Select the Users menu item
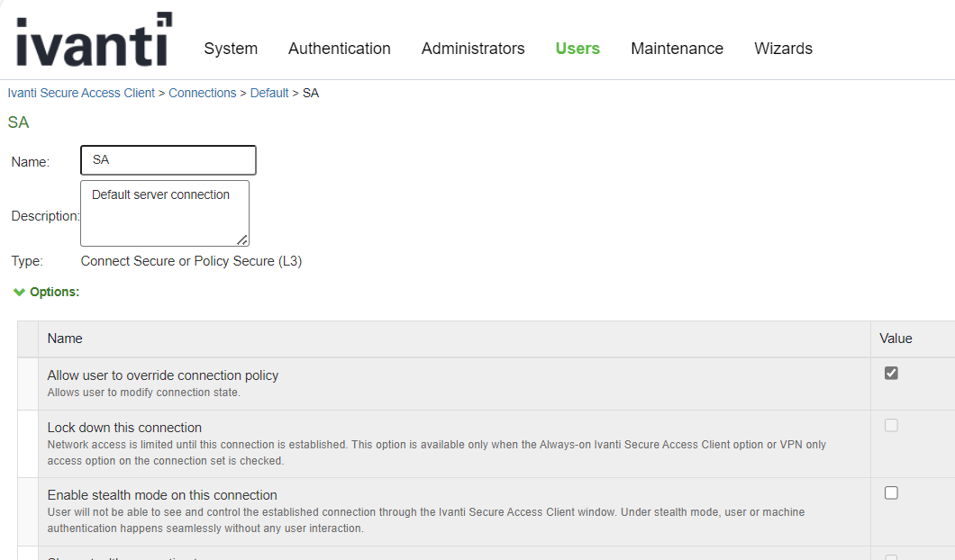 coord(578,49)
